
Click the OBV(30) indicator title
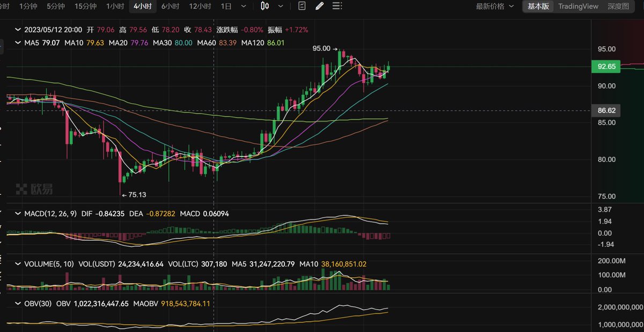click(x=38, y=303)
